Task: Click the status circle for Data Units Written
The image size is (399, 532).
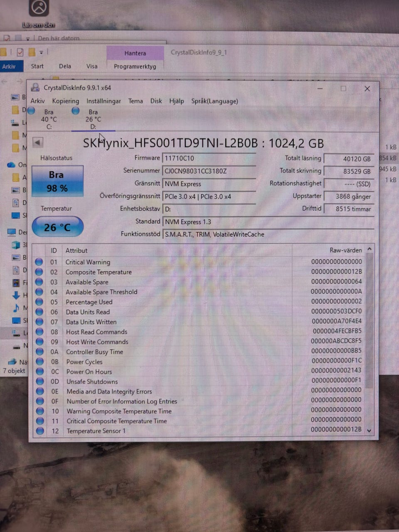Action: coord(39,322)
